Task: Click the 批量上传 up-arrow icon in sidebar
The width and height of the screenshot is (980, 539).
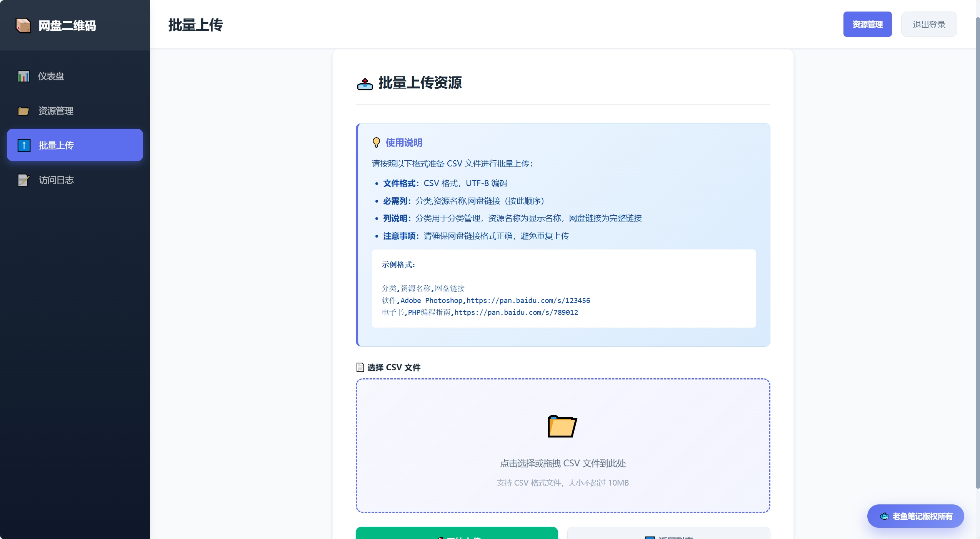Action: pos(24,145)
